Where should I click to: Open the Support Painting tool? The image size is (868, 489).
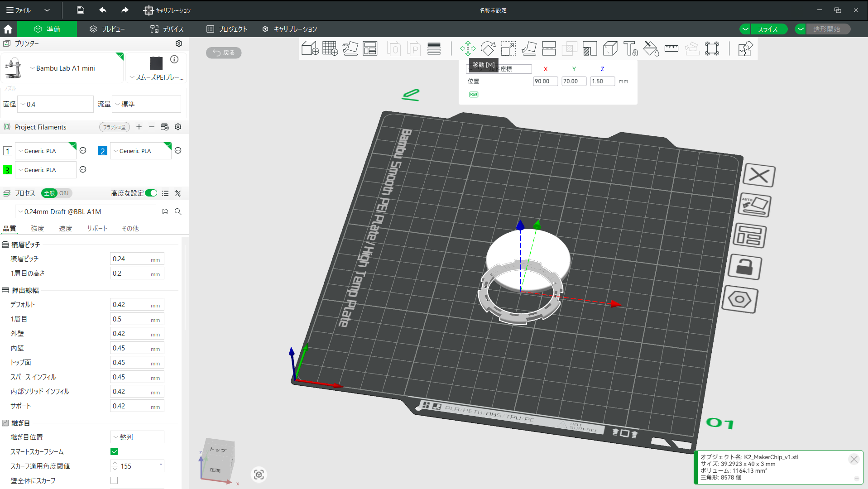click(x=590, y=48)
